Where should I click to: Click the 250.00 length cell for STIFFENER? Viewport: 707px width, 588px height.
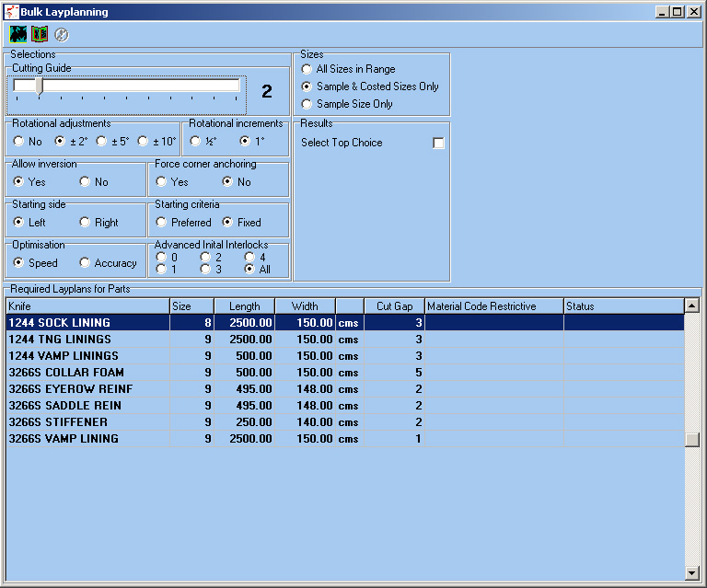point(245,422)
